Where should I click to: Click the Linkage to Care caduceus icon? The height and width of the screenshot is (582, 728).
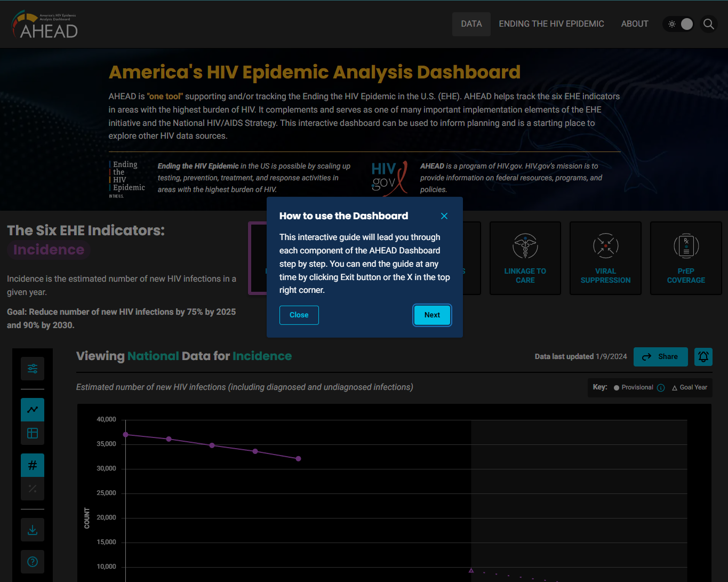(525, 246)
